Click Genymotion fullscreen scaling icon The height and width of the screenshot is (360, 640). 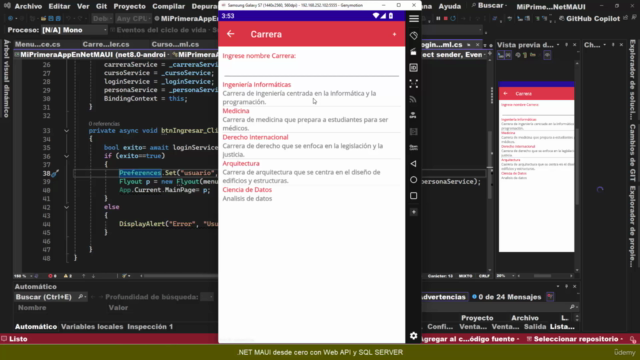(x=413, y=83)
